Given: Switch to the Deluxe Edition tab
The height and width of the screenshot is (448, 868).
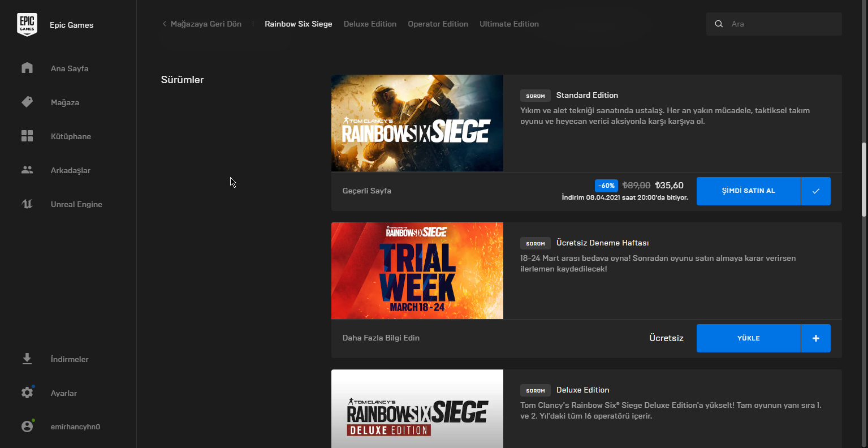Looking at the screenshot, I should pyautogui.click(x=370, y=24).
